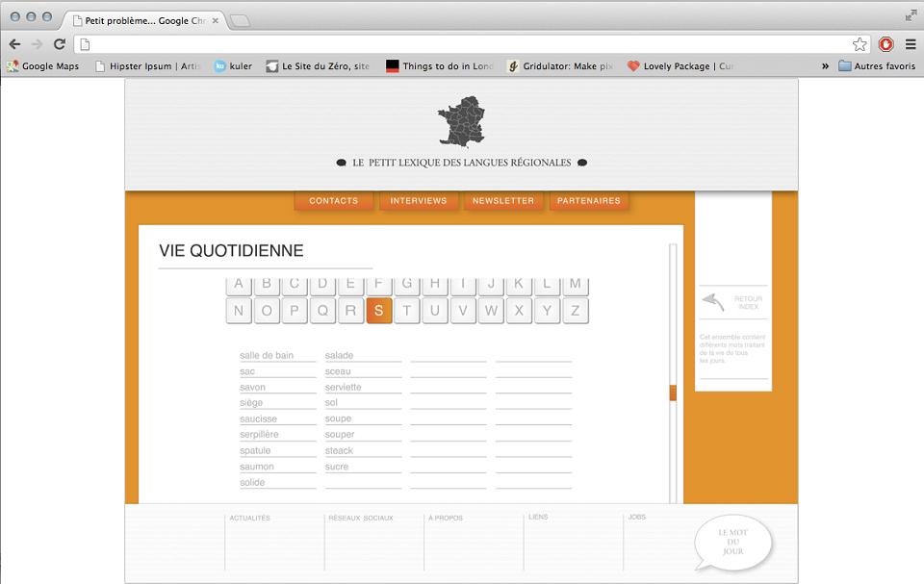Reload the page with the refresh icon

click(60, 44)
